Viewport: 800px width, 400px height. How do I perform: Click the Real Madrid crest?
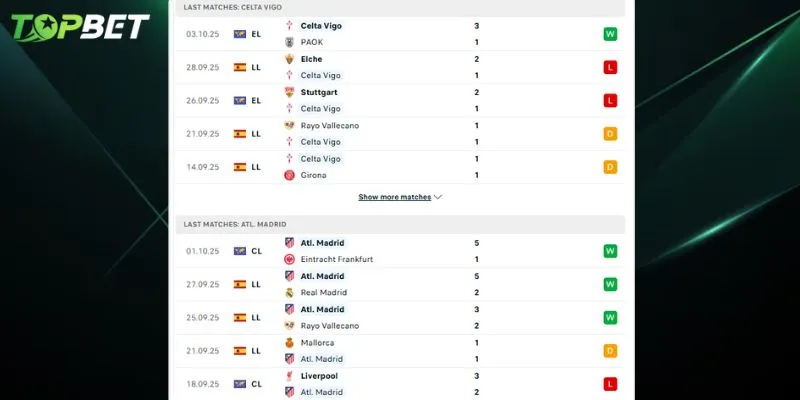click(289, 292)
